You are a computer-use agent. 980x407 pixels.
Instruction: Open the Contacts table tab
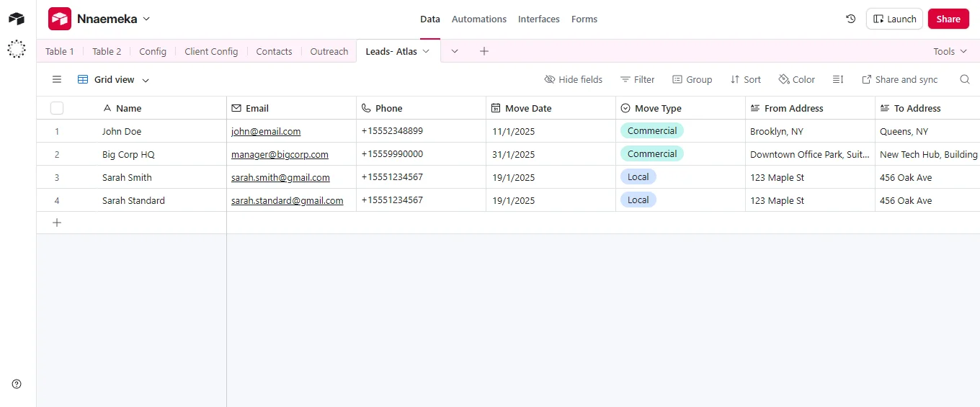[275, 51]
